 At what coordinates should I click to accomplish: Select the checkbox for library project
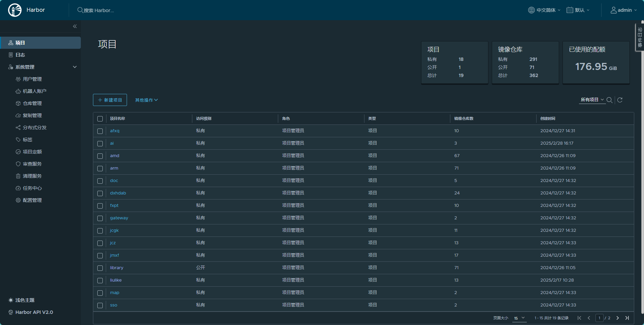[100, 268]
